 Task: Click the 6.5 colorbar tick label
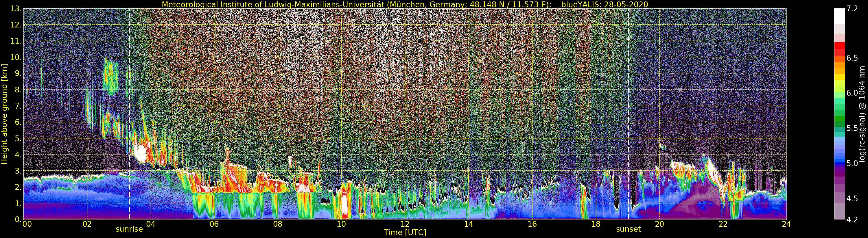coord(852,58)
